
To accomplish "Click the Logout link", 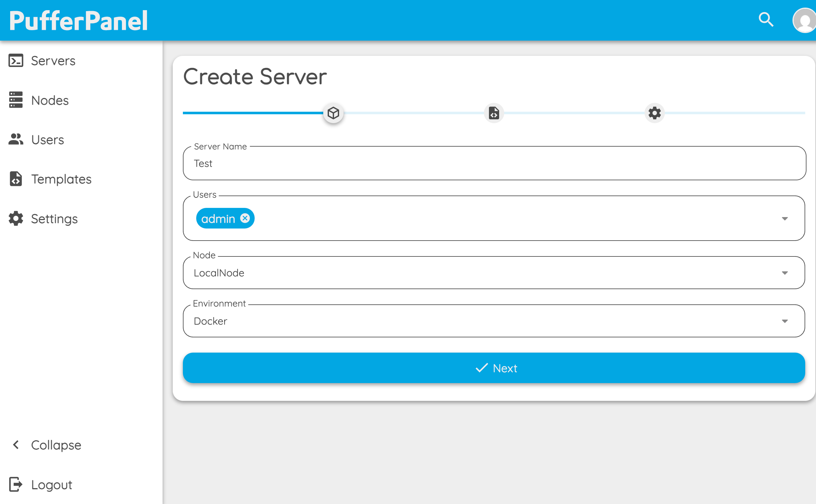I will pos(52,485).
